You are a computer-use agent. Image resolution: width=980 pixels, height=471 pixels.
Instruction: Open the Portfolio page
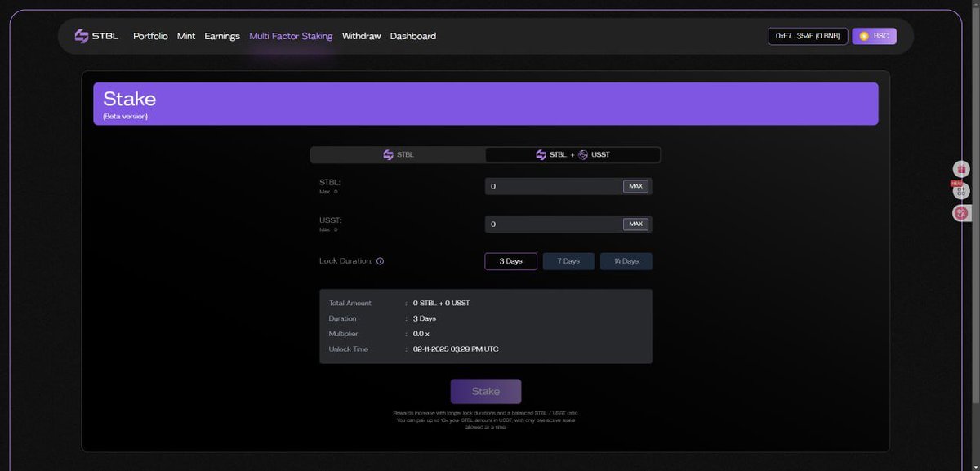click(150, 36)
